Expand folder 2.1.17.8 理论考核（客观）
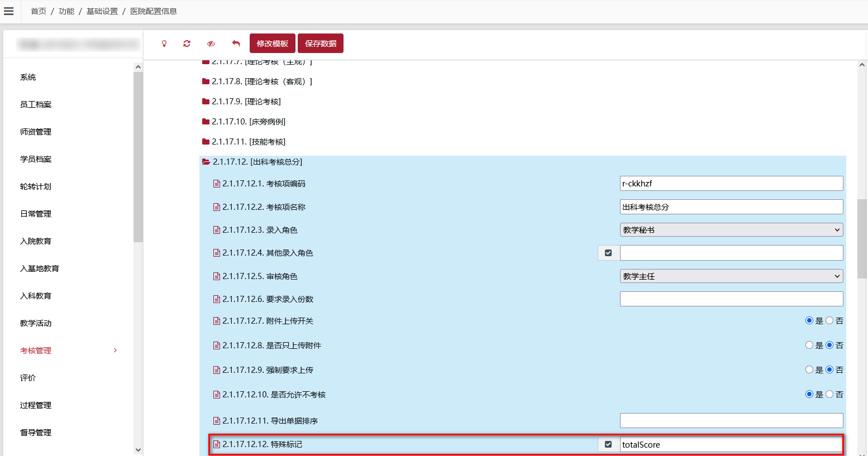Viewport: 868px width, 456px height. click(206, 81)
